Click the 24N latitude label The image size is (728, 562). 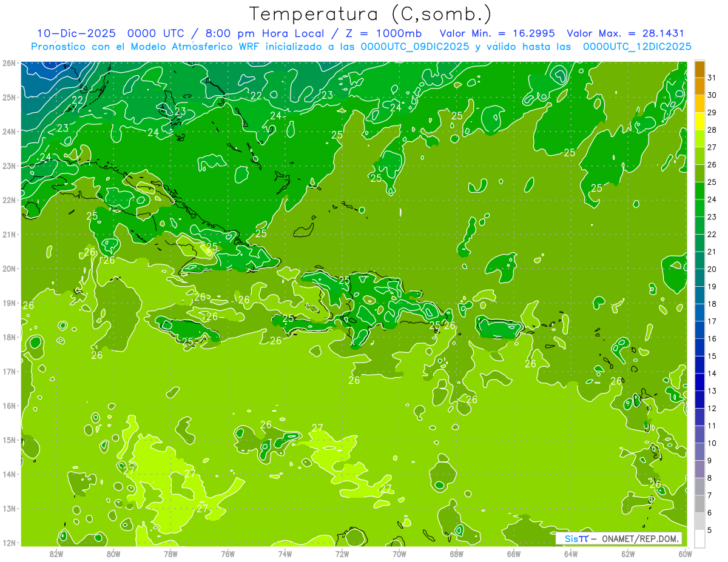[x=9, y=132]
